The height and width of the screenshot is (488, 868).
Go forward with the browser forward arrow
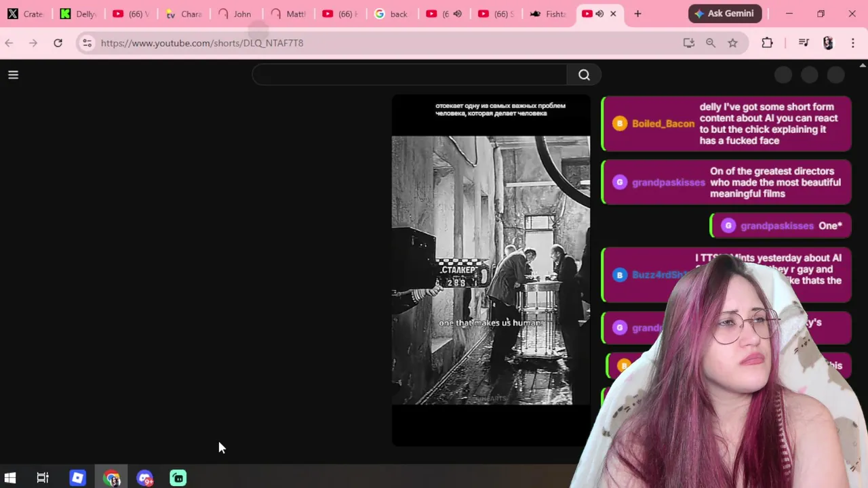[33, 43]
